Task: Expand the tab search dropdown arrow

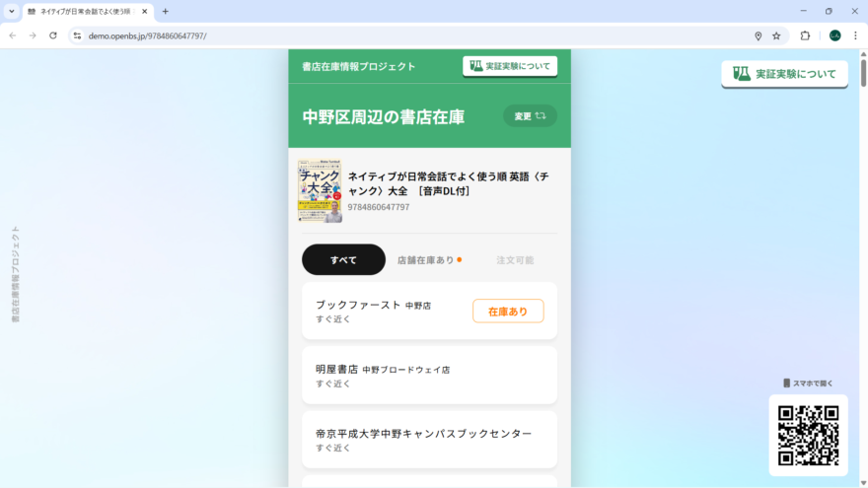Action: pyautogui.click(x=11, y=11)
